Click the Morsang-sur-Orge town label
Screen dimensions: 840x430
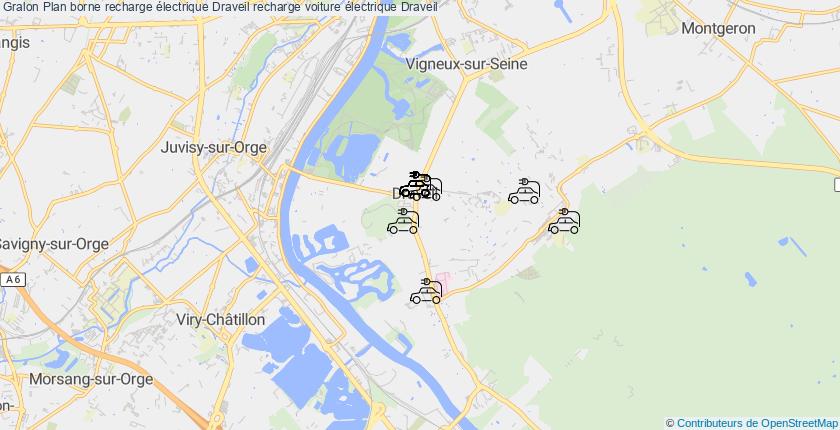pyautogui.click(x=91, y=380)
